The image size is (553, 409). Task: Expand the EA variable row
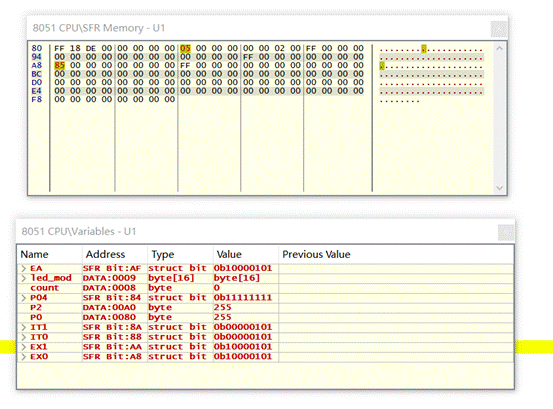click(x=24, y=268)
